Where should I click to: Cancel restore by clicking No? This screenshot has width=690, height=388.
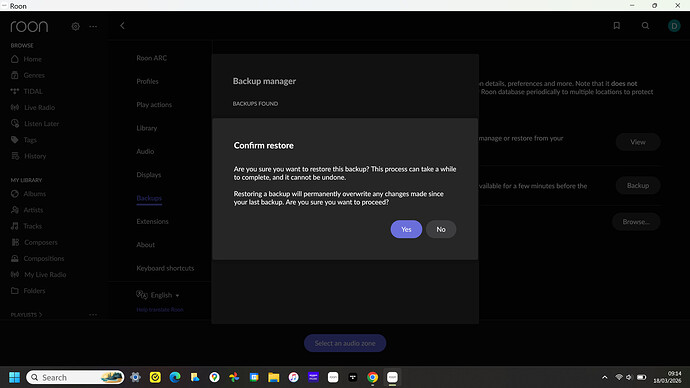[x=441, y=229]
